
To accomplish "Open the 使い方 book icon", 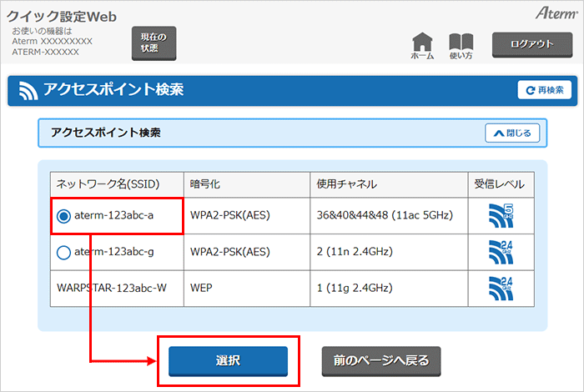I will [x=461, y=44].
